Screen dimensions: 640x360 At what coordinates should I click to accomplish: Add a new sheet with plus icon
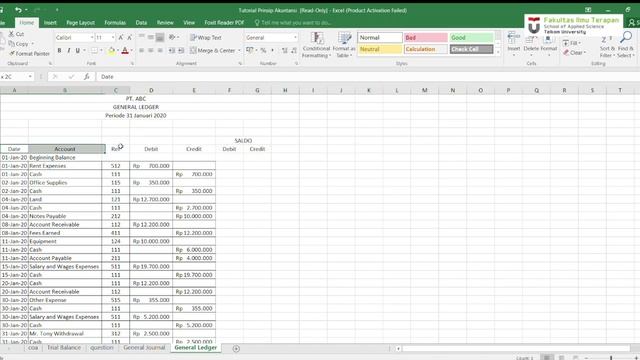(236, 349)
